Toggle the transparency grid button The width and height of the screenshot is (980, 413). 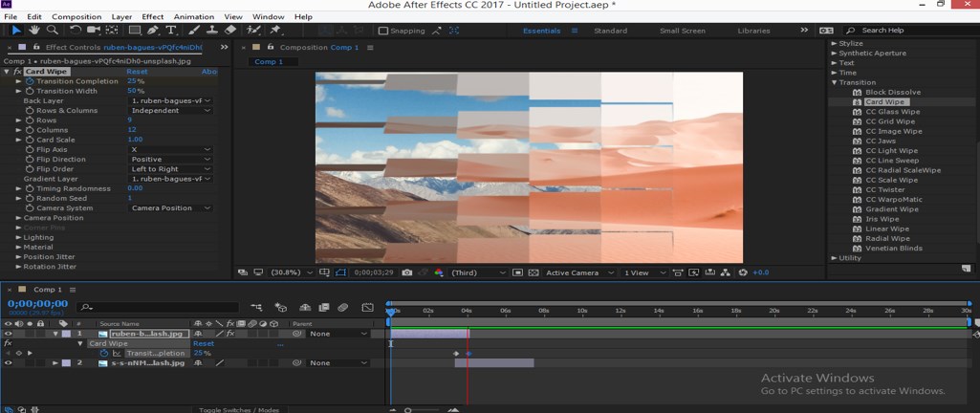(x=534, y=272)
